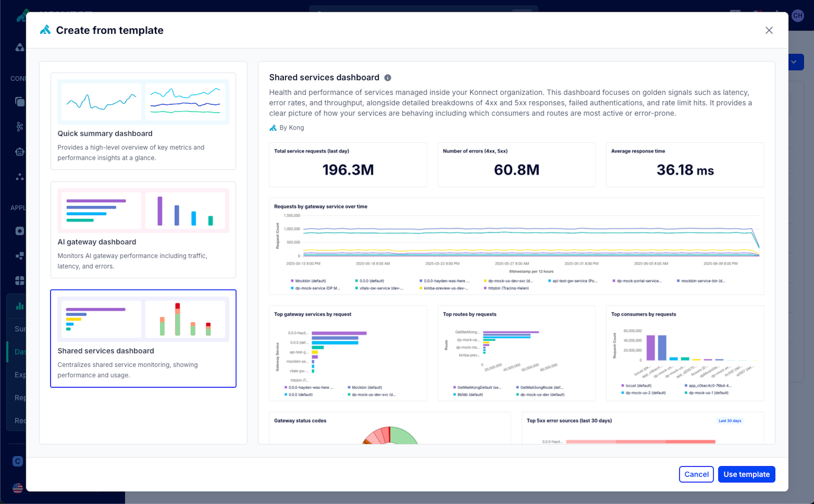The height and width of the screenshot is (504, 814).
Task: Click the Top routes by requests title
Action: [469, 314]
